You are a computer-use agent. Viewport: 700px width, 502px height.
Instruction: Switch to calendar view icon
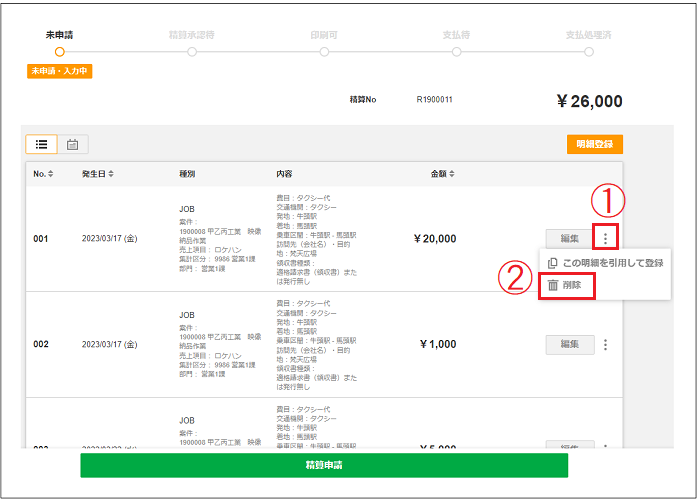tap(72, 144)
